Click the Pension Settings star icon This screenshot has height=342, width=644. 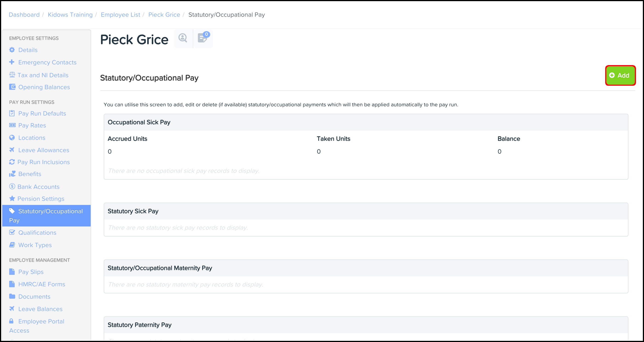click(x=12, y=199)
